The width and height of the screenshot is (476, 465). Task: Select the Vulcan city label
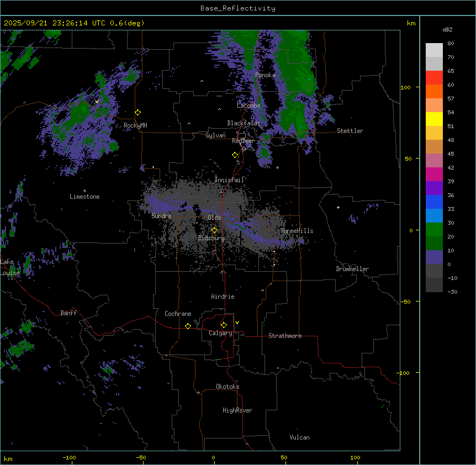click(x=299, y=437)
